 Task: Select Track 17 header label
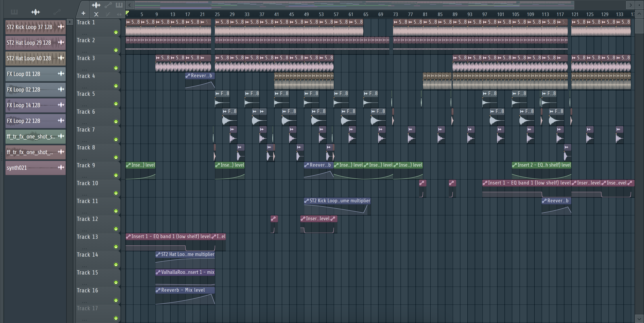[x=87, y=308]
